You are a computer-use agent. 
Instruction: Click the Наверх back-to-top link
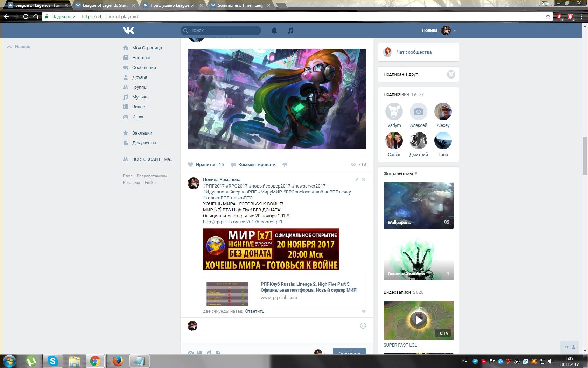[19, 47]
